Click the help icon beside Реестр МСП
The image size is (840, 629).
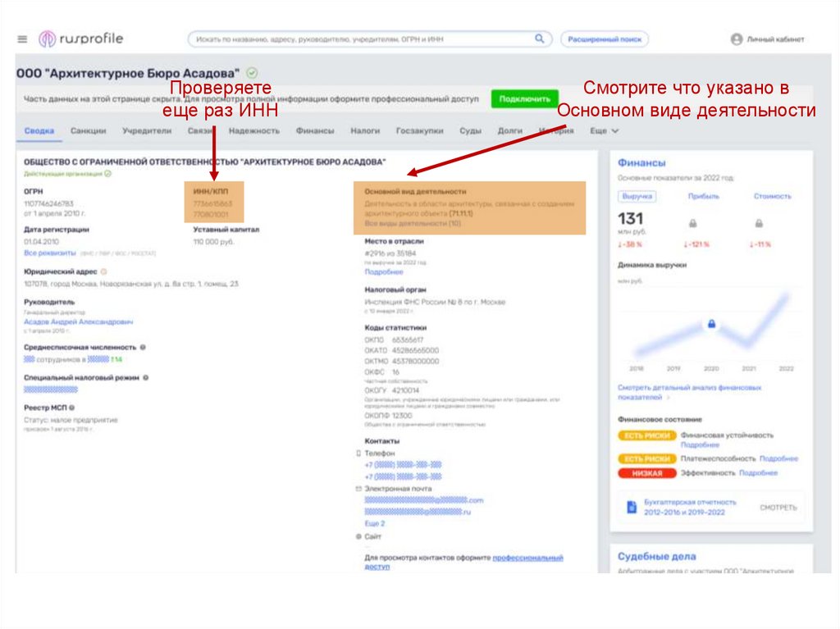click(72, 408)
